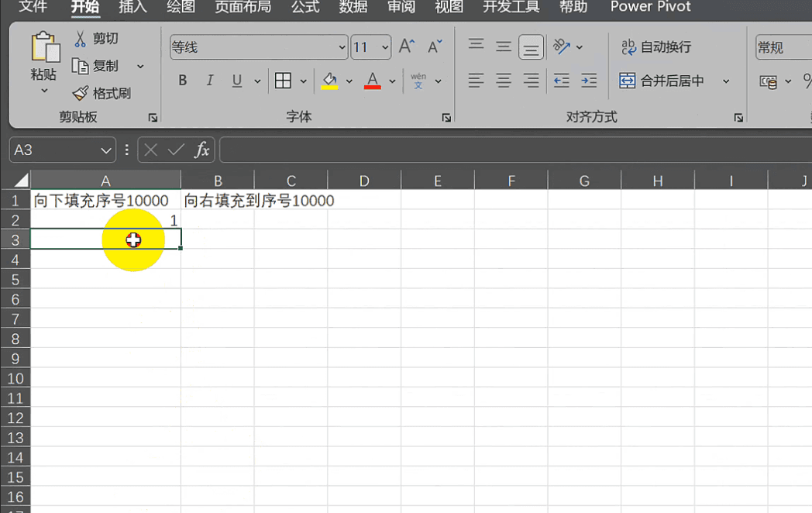Expand borders dropdown arrow

[x=304, y=81]
